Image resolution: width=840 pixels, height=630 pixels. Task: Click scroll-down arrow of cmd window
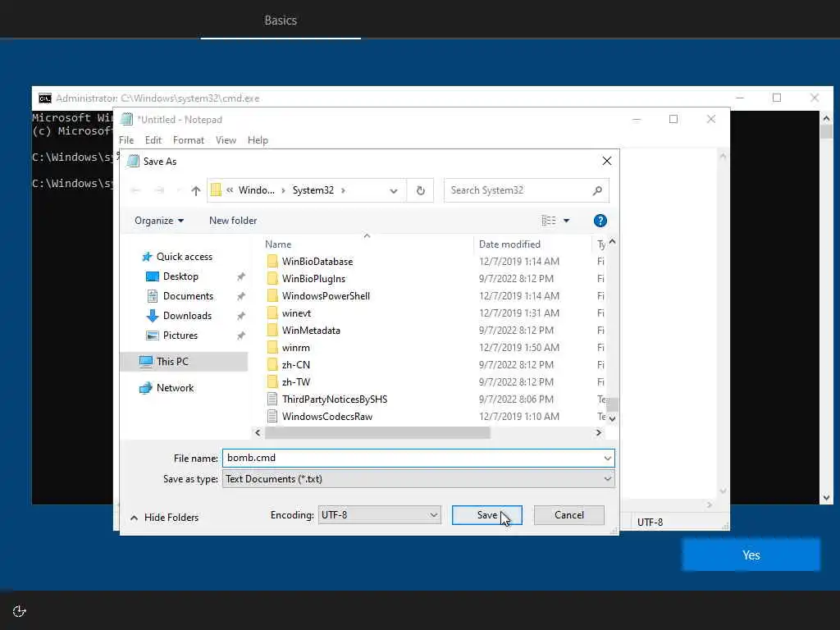coord(826,498)
